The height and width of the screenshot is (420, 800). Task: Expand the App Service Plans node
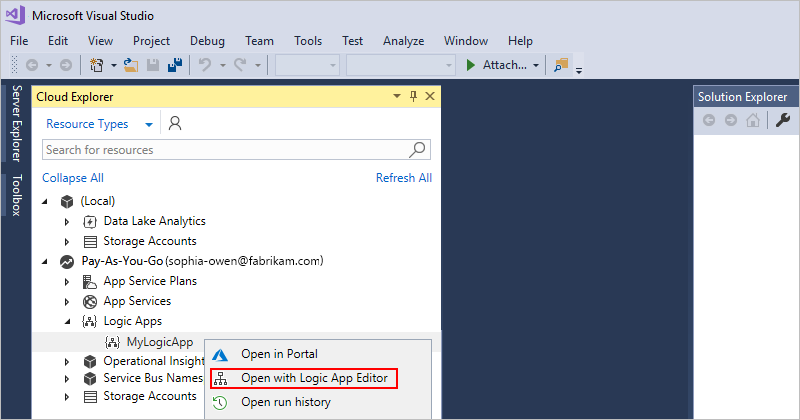[x=67, y=281]
